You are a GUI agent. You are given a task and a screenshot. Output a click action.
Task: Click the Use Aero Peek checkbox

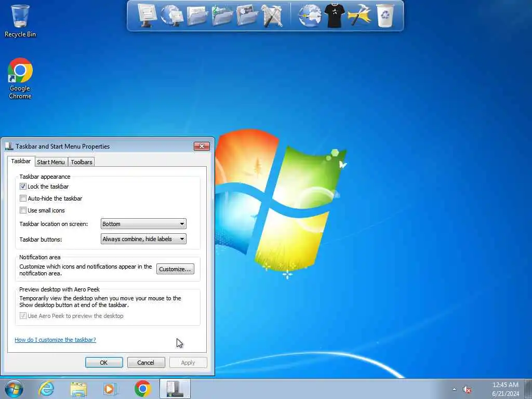23,316
